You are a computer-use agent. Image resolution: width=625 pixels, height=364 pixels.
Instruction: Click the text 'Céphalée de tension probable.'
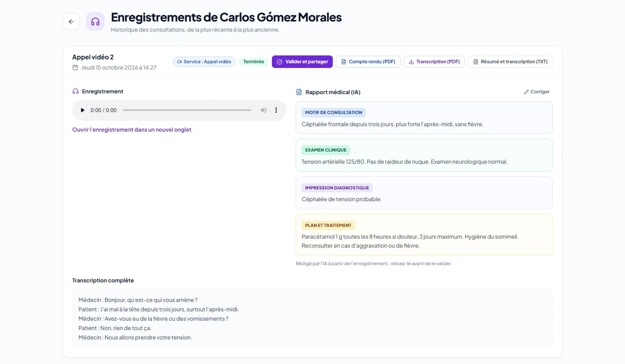[x=341, y=199]
